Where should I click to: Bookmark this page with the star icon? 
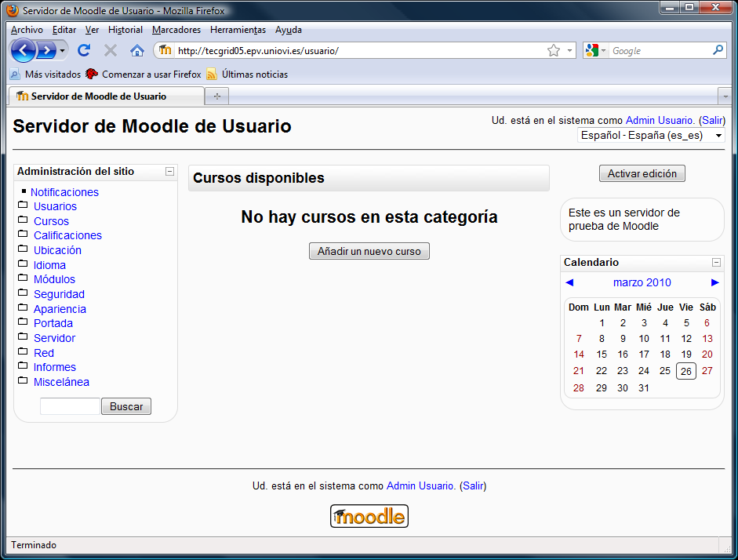(x=554, y=50)
